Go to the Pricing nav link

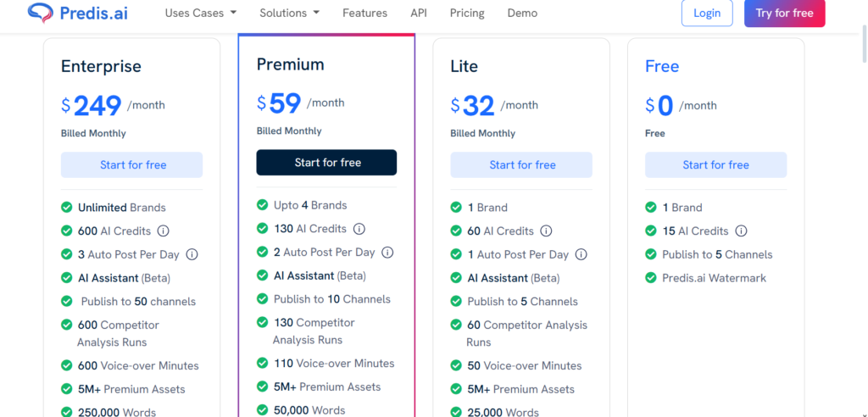467,13
